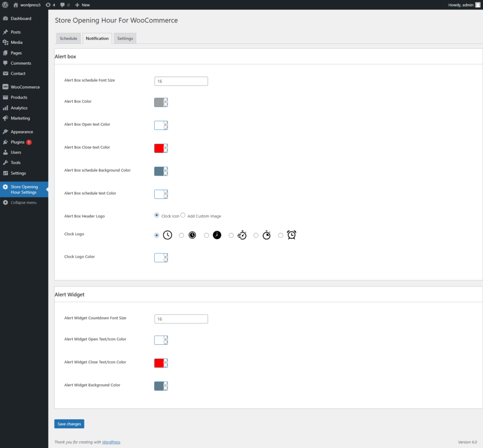Click the updates icon showing 4

pos(50,5)
